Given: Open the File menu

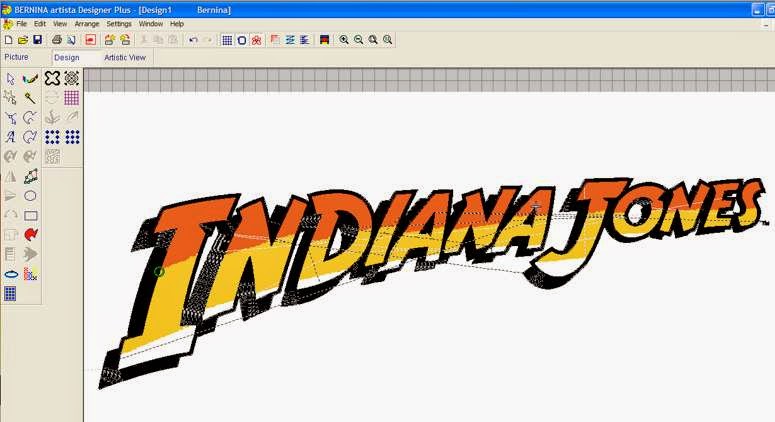Looking at the screenshot, I should coord(22,24).
